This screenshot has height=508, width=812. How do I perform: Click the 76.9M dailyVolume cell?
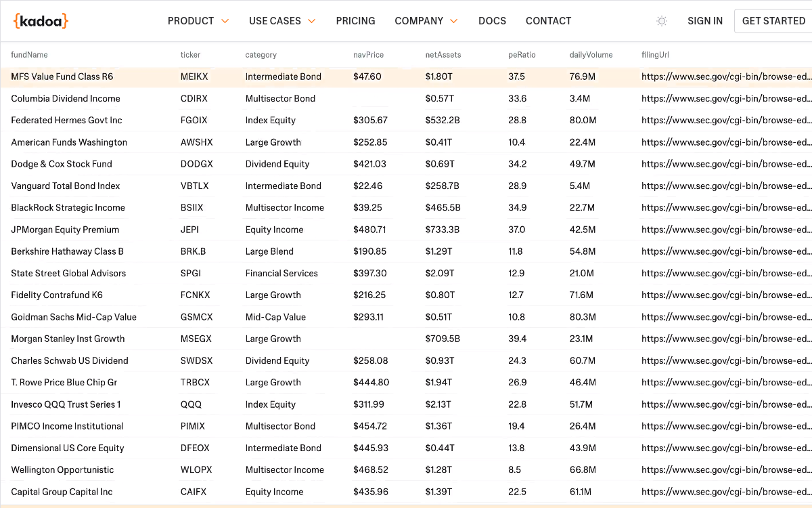tap(583, 77)
